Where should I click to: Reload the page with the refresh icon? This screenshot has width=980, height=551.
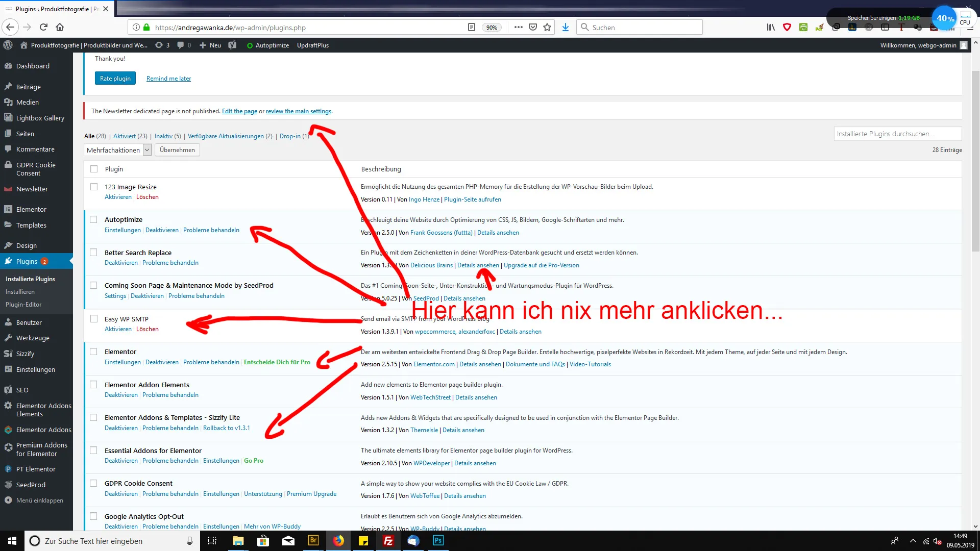click(43, 27)
